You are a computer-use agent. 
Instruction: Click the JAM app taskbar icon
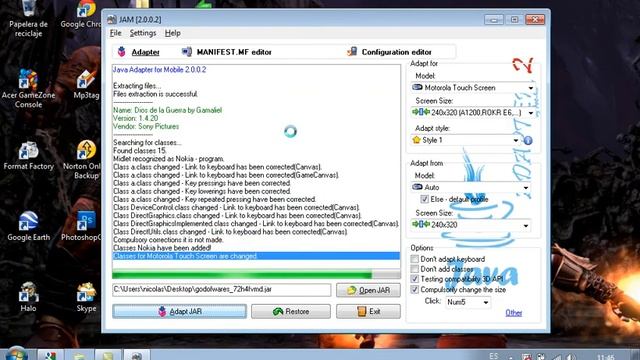pos(136,355)
